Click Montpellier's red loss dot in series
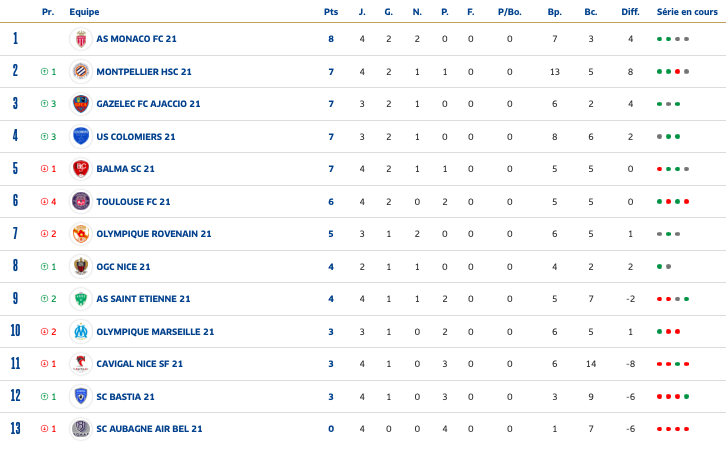The image size is (726, 450). coord(677,72)
